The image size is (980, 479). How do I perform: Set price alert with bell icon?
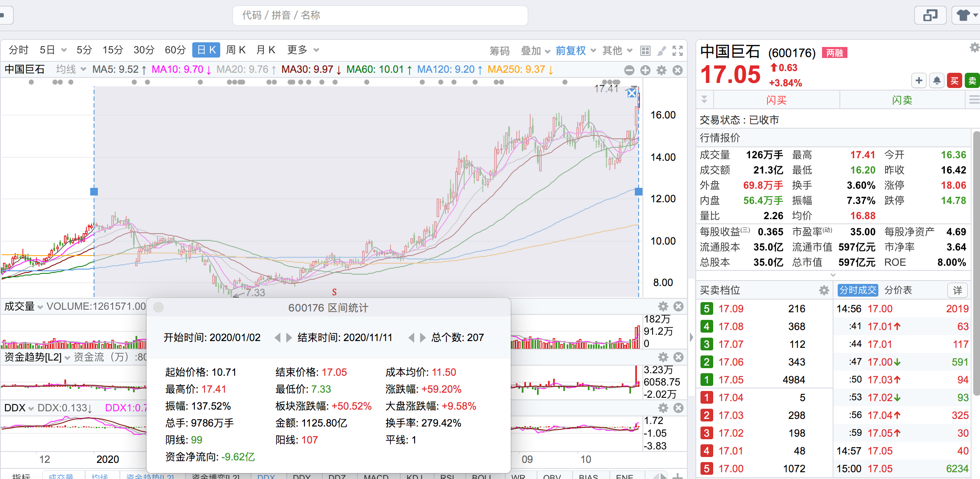(937, 80)
